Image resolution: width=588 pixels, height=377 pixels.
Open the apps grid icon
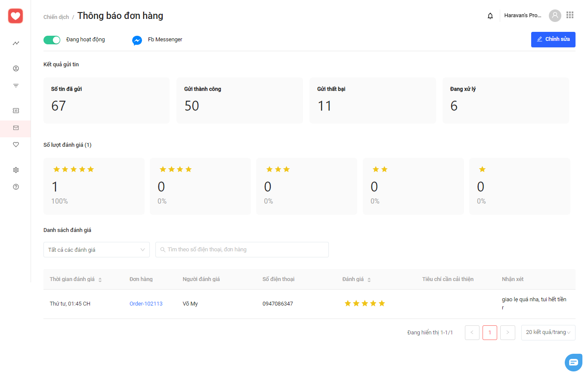pyautogui.click(x=570, y=15)
